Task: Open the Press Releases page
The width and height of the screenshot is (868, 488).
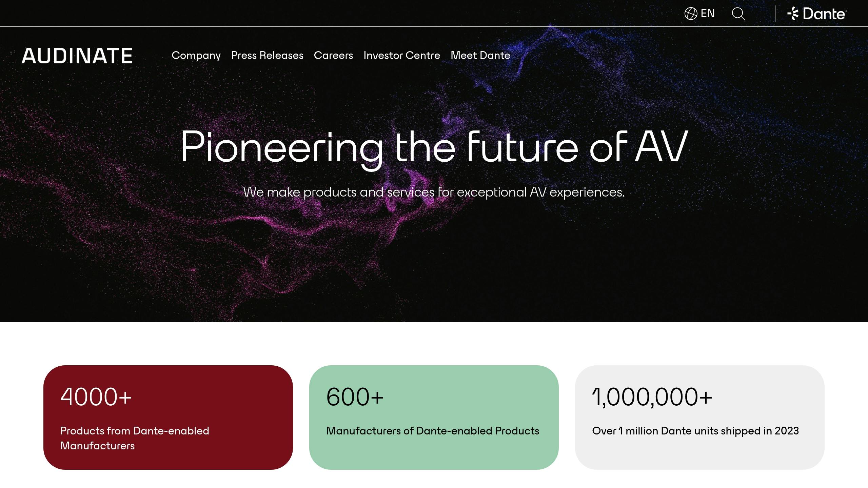Action: pyautogui.click(x=267, y=55)
